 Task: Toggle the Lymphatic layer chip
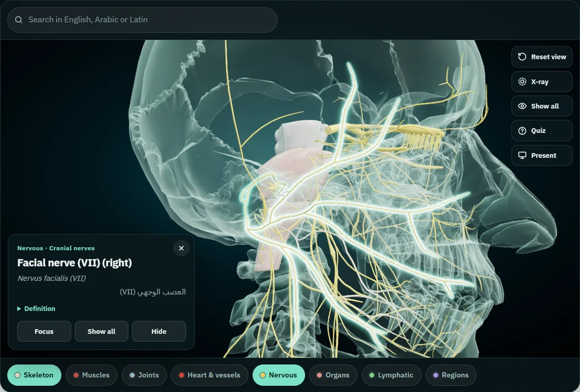(x=391, y=375)
